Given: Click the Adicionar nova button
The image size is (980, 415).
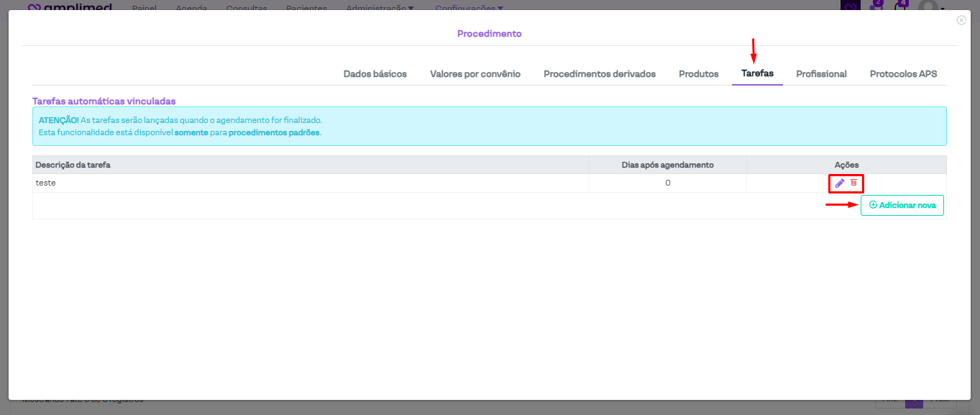Looking at the screenshot, I should [902, 205].
